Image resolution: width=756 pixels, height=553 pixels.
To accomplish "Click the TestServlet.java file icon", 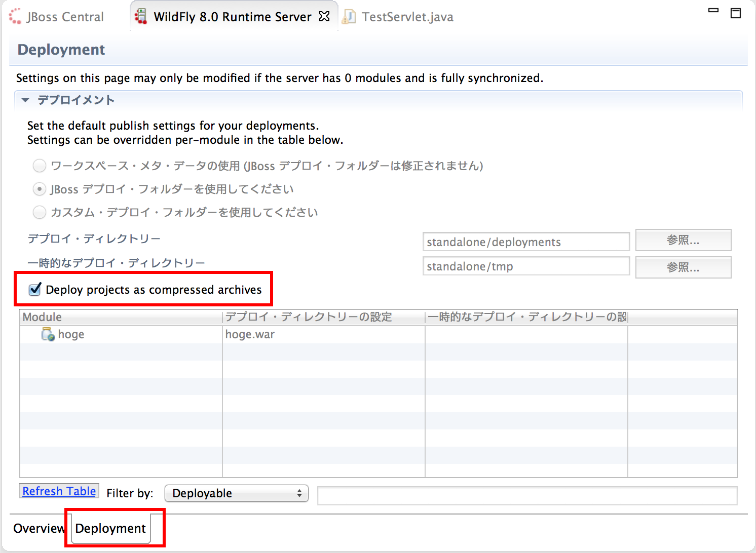I will pyautogui.click(x=349, y=17).
